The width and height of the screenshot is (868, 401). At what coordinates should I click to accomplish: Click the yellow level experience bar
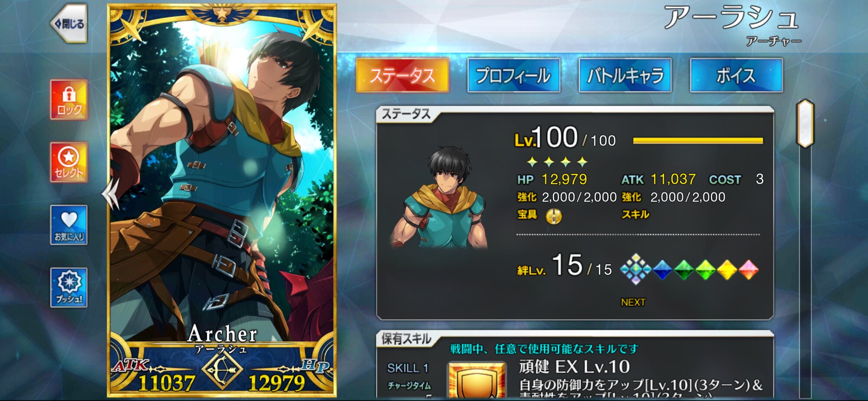[x=698, y=140]
